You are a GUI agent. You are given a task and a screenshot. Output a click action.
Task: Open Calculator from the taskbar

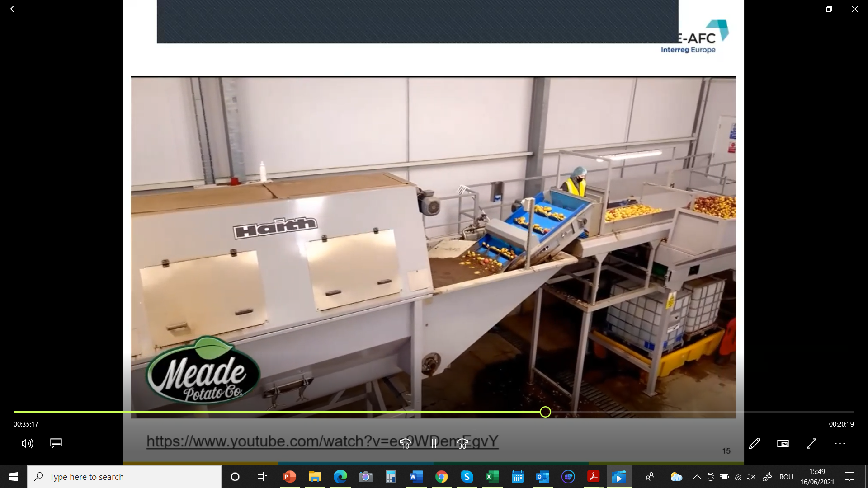[391, 477]
